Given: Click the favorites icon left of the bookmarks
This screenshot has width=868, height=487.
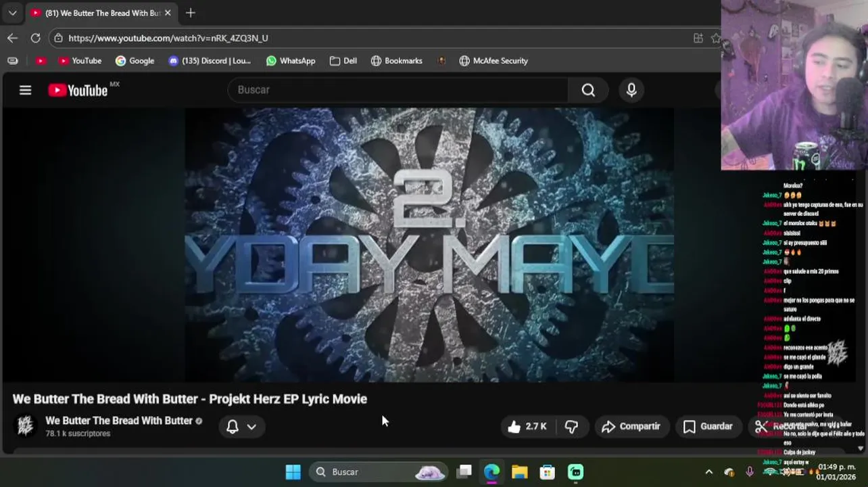Looking at the screenshot, I should (x=12, y=61).
